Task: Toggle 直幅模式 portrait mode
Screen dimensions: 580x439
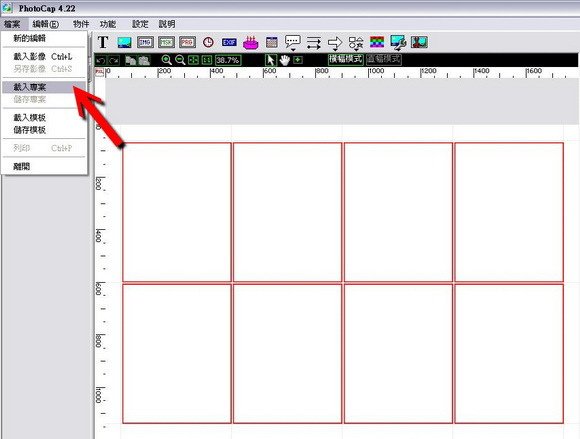Action: [384, 59]
